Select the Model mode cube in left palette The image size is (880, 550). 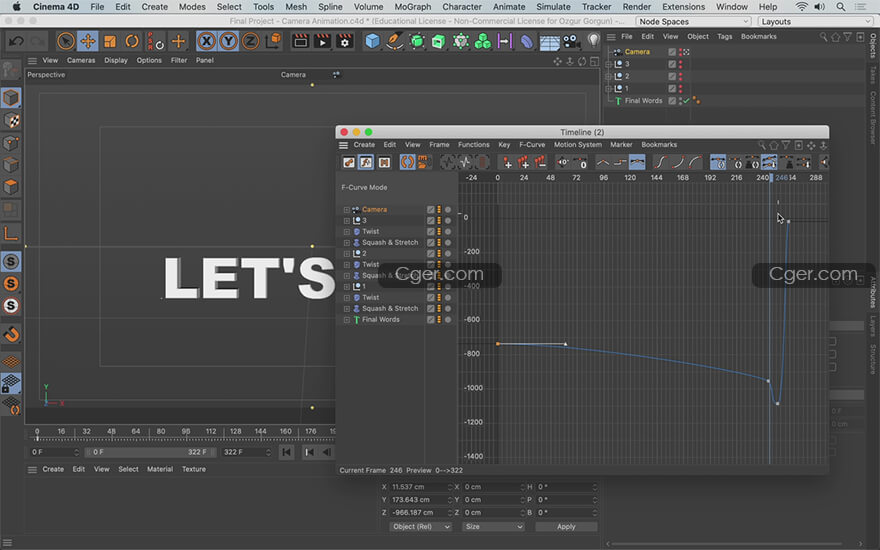[11, 98]
